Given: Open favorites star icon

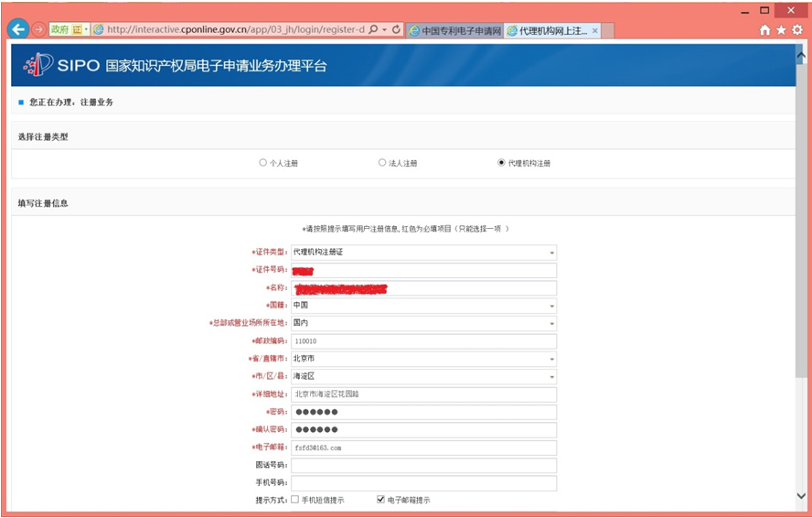Looking at the screenshot, I should [x=781, y=30].
